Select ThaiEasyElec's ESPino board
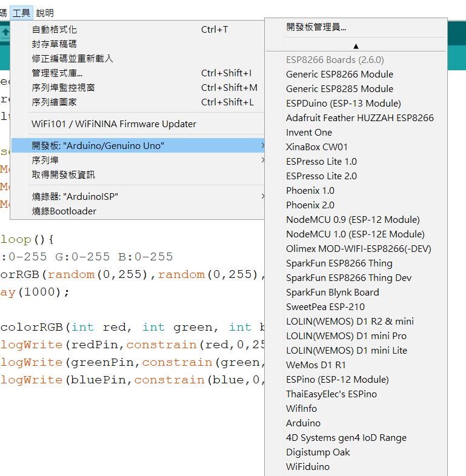The height and width of the screenshot is (476, 466). 356,394
